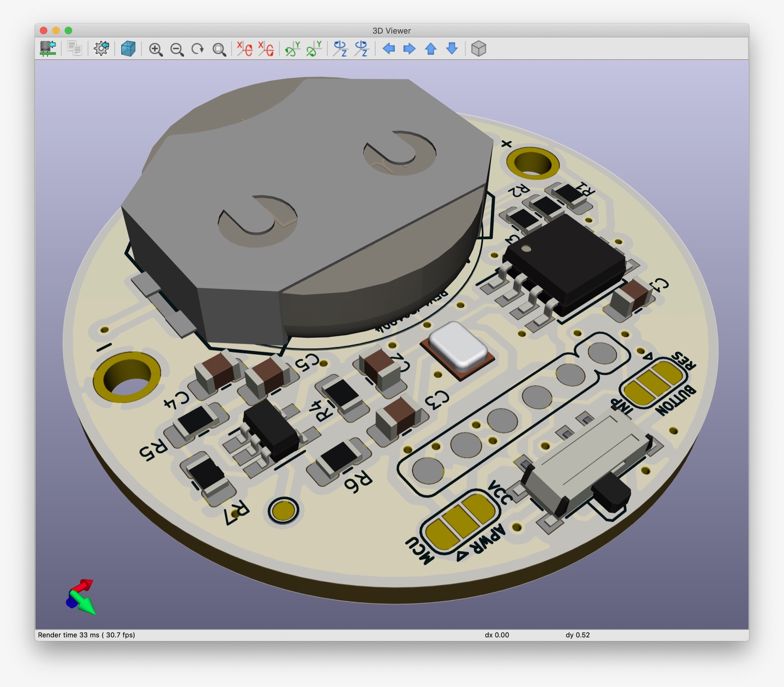Rotate X counterclockwise using second red icon

tap(266, 49)
